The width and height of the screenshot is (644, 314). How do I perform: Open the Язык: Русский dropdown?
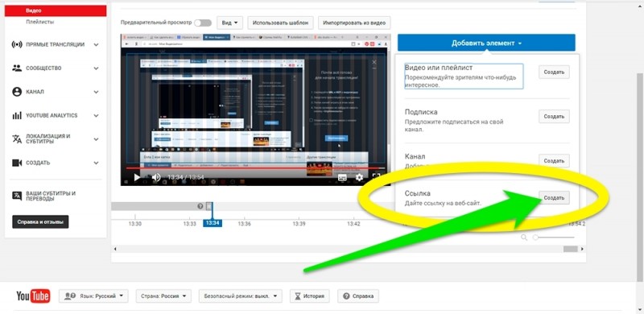(x=93, y=296)
